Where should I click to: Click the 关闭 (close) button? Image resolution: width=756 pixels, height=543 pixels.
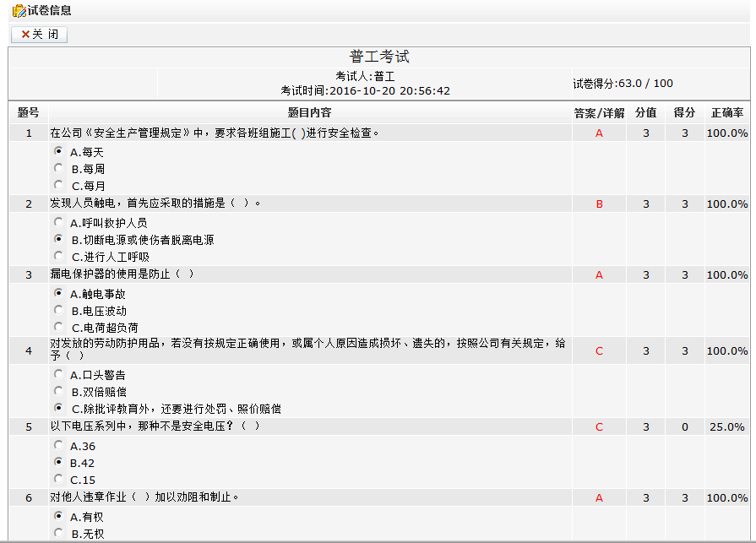coord(39,35)
